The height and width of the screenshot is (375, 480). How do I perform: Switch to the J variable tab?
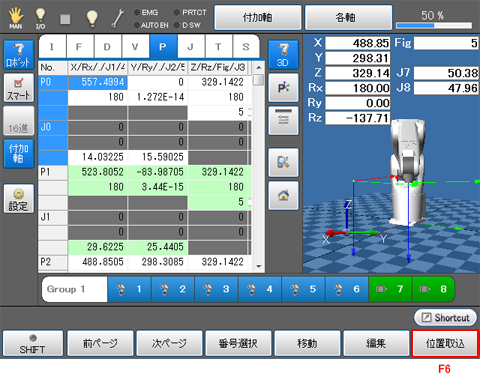pyautogui.click(x=190, y=47)
